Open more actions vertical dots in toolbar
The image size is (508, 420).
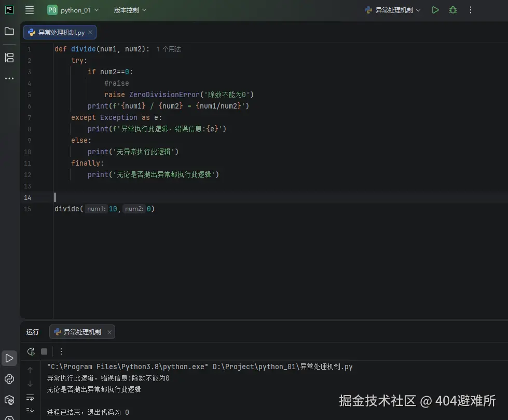coord(471,10)
